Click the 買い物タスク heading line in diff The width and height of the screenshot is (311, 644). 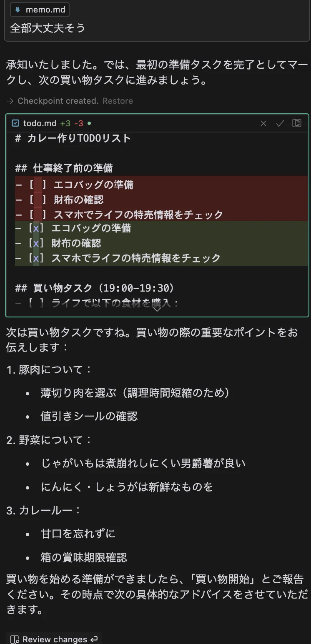[x=95, y=288]
